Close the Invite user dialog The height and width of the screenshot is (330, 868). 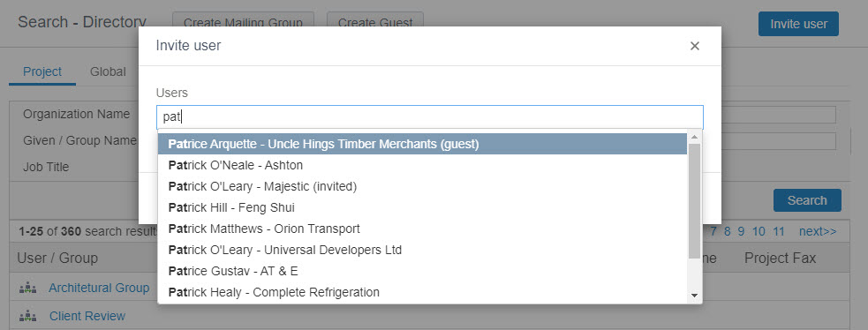pyautogui.click(x=695, y=46)
